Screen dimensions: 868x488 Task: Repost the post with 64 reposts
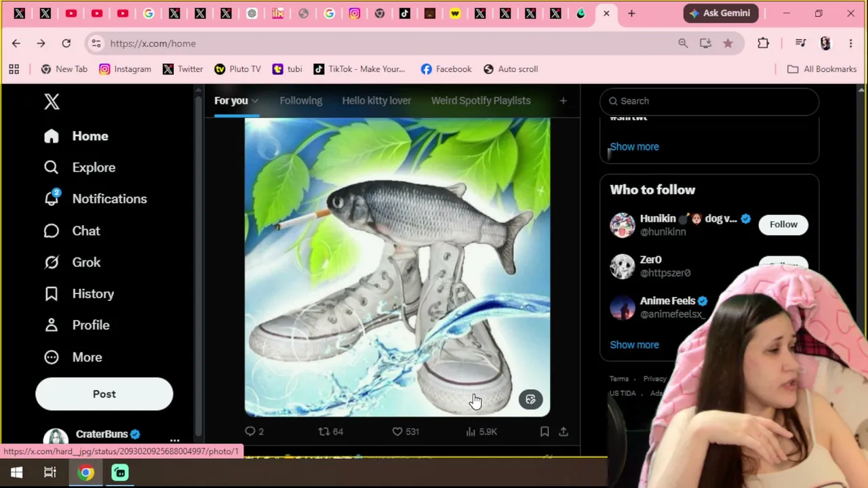[331, 432]
